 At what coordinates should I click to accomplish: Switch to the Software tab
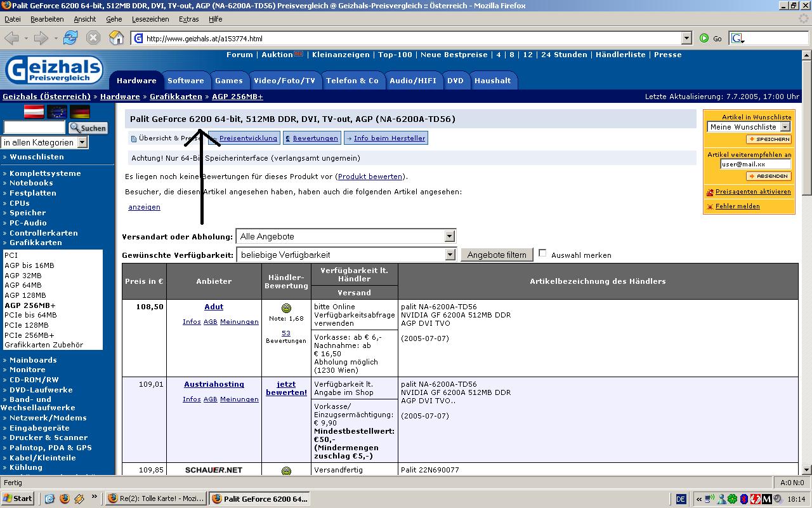coord(185,81)
